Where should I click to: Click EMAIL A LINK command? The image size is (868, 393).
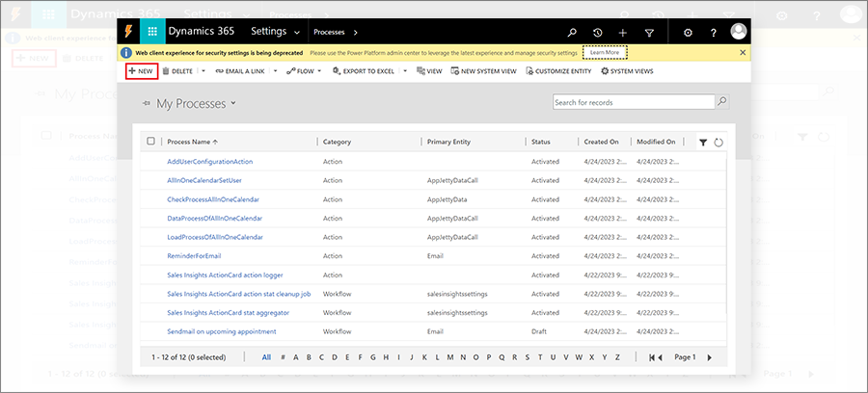click(240, 71)
